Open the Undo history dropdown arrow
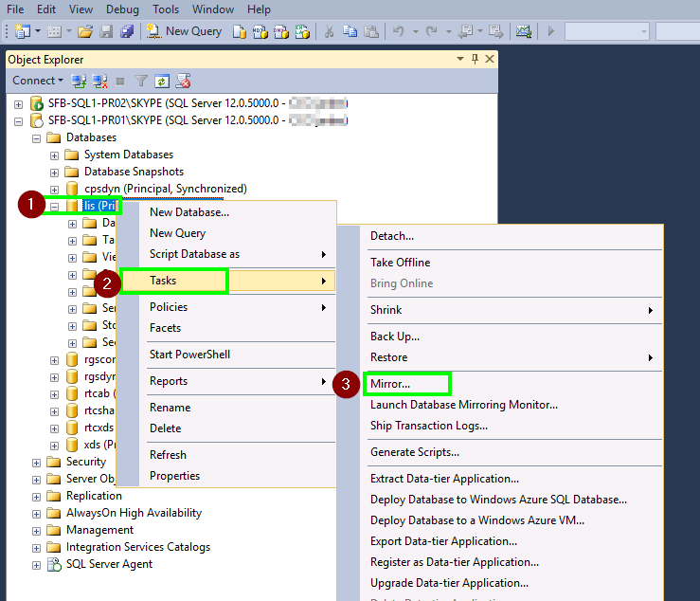This screenshot has width=700, height=601. pyautogui.click(x=415, y=31)
